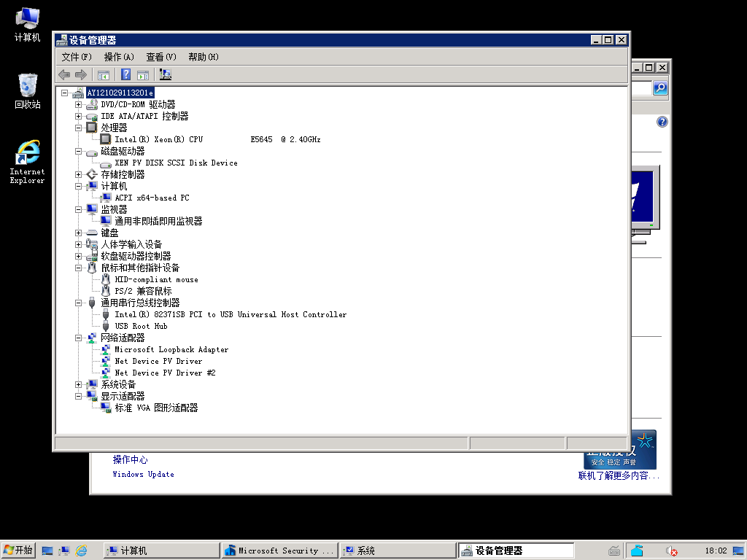Collapse the root computer node AY121029113201e
This screenshot has height=560, width=747.
tap(64, 93)
